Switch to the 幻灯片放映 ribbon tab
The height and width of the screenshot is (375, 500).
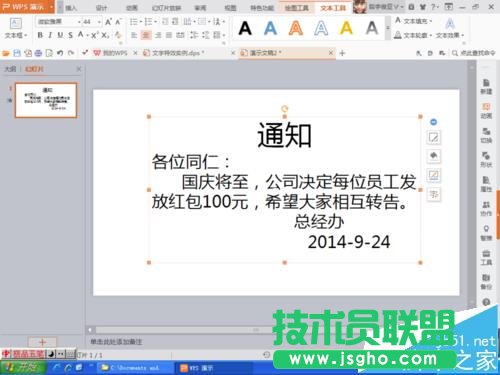click(166, 8)
